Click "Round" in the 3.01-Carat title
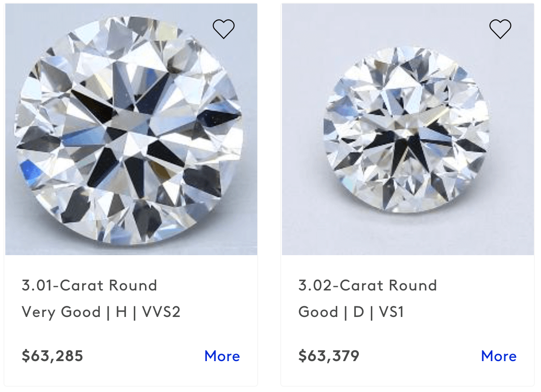The height and width of the screenshot is (392, 541). tap(133, 286)
